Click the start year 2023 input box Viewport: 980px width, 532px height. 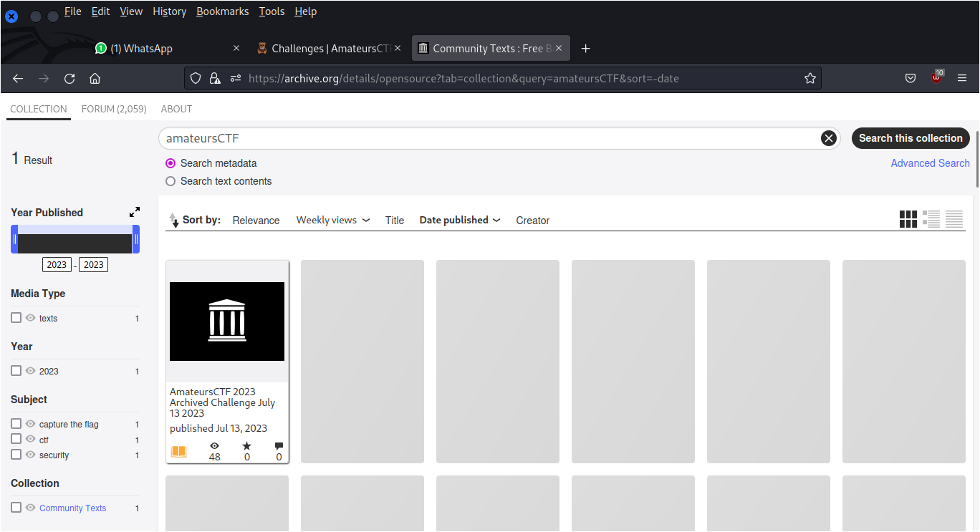[x=57, y=265]
